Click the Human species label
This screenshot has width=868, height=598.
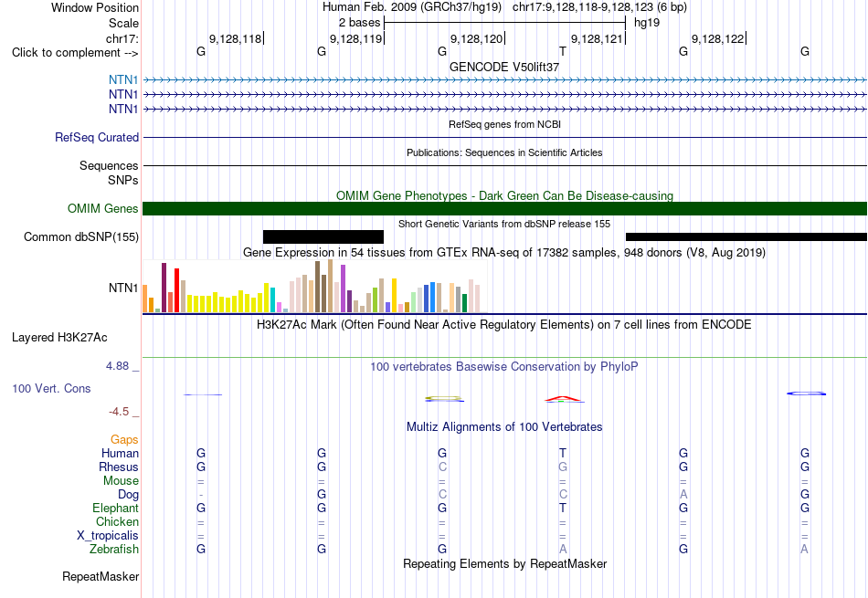(x=120, y=453)
